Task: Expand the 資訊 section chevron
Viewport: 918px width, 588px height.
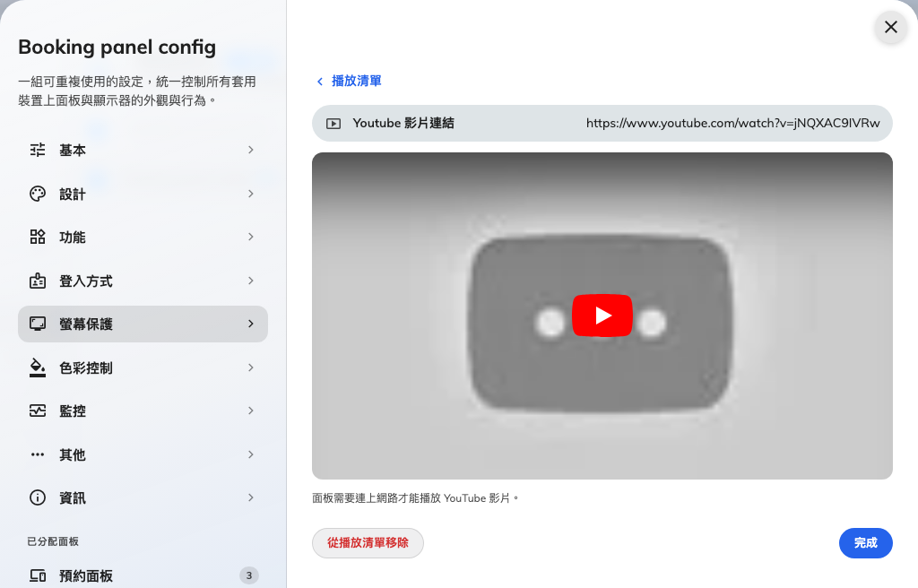Action: (x=251, y=497)
